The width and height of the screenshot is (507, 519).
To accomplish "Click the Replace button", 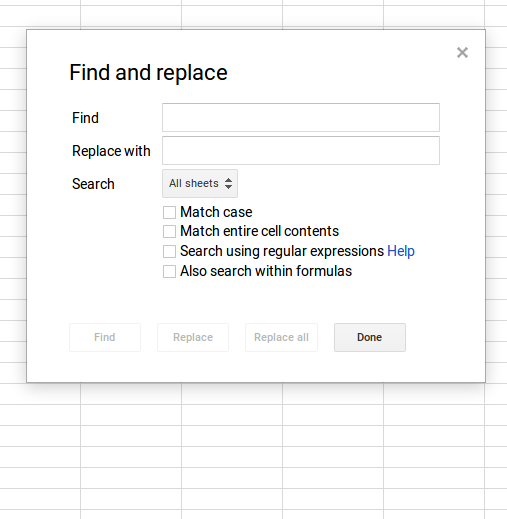I will (x=193, y=337).
